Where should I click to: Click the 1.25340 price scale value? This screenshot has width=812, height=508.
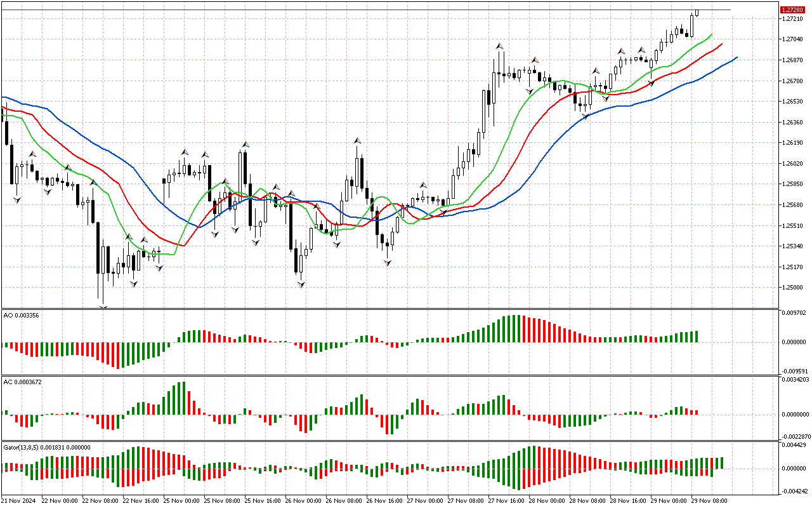click(x=792, y=246)
